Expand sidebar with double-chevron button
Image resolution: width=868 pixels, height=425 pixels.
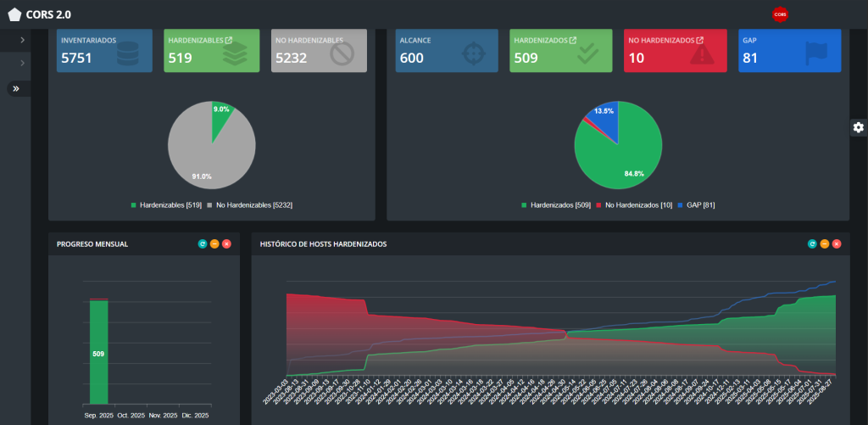point(16,88)
